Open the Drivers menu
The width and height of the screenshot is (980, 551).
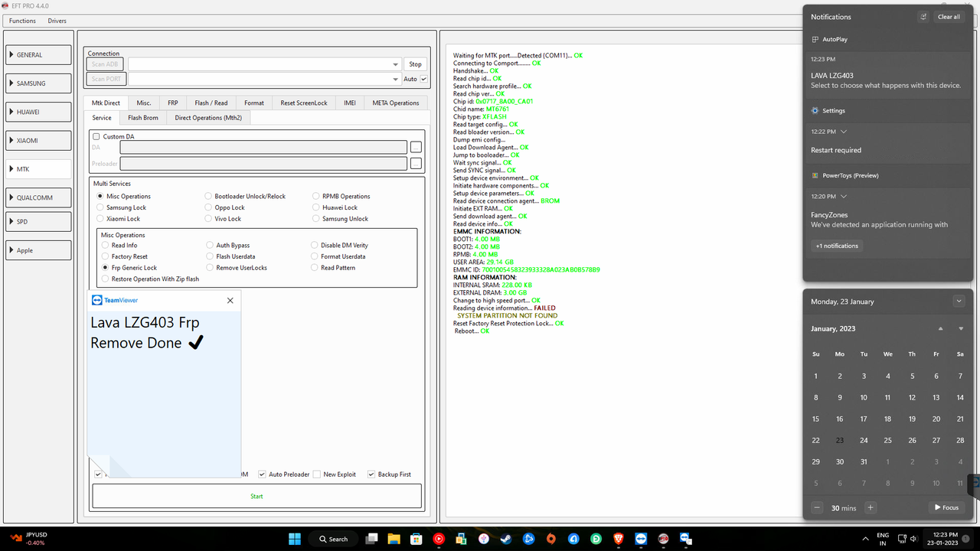57,21
